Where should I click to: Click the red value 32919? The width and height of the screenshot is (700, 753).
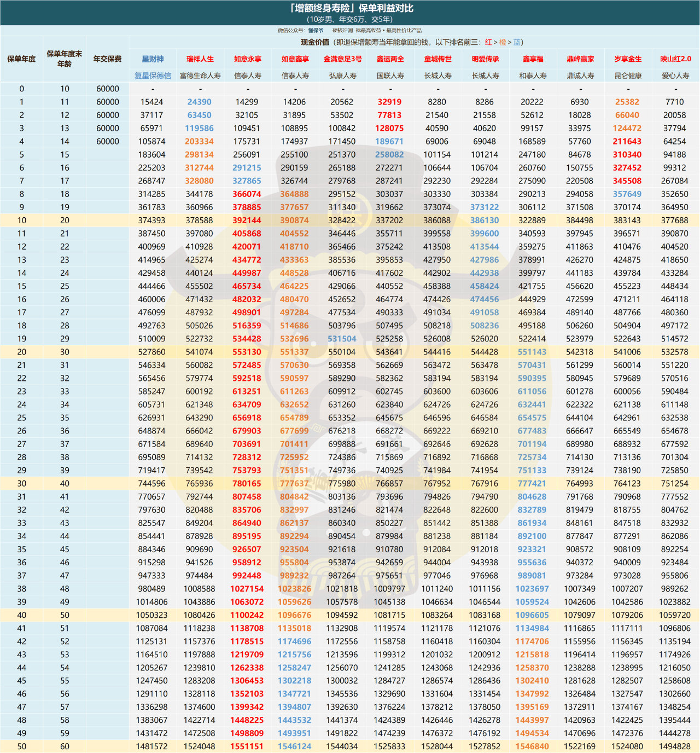click(x=389, y=102)
